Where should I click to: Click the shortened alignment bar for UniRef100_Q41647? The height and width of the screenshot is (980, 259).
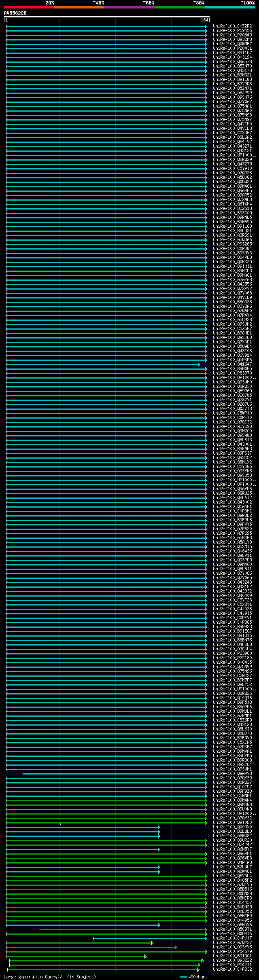[103, 364]
